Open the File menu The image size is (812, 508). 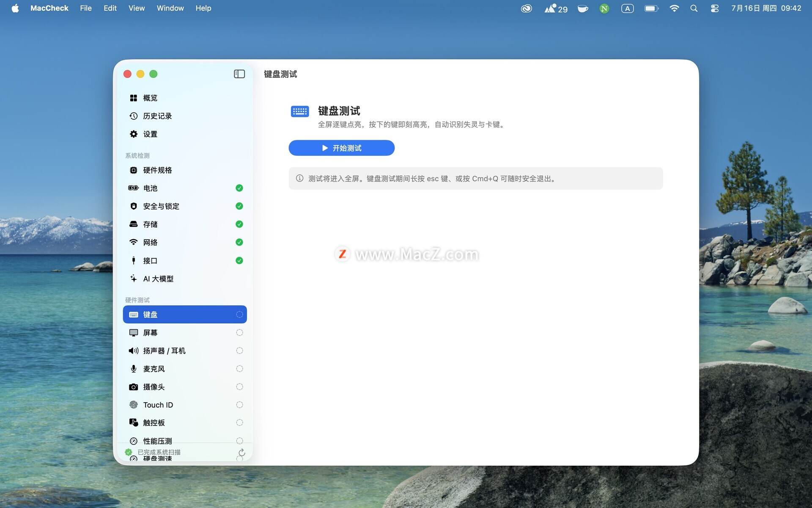tap(86, 8)
